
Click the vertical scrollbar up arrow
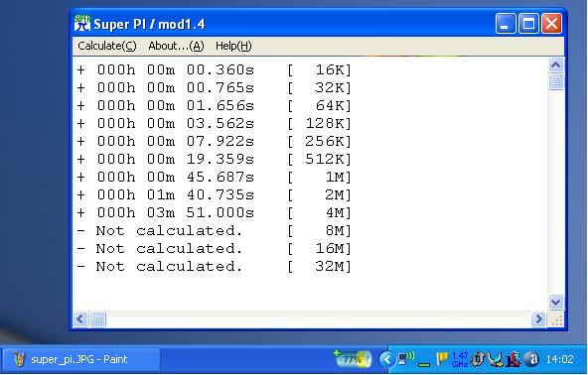[556, 65]
